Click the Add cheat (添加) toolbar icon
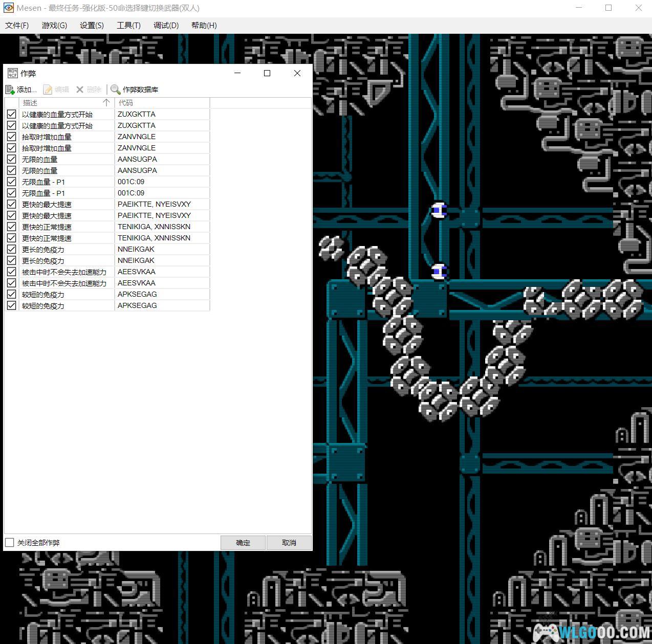This screenshot has width=652, height=644. [10, 90]
